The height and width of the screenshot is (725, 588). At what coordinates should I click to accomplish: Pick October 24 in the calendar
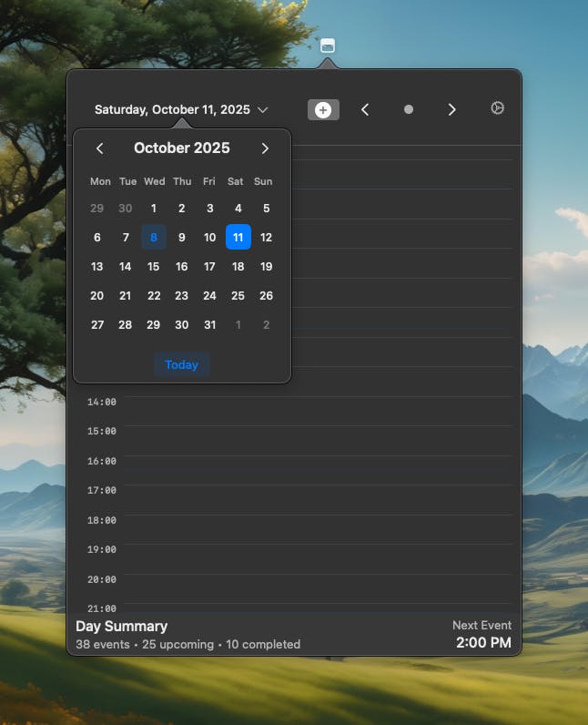click(209, 295)
